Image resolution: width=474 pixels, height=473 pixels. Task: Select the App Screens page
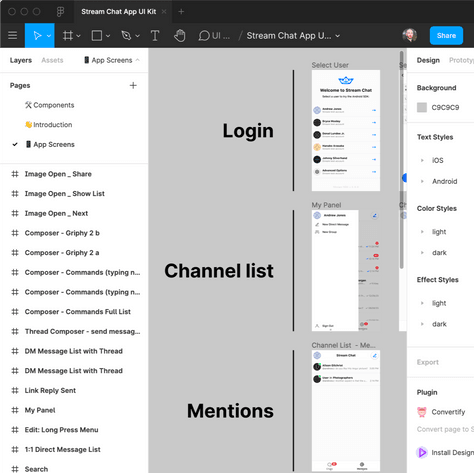(50, 144)
